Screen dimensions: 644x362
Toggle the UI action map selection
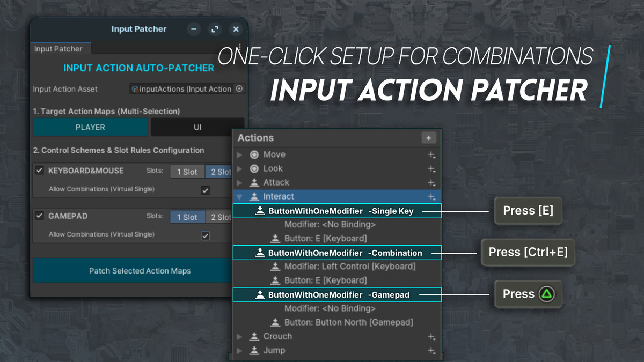pyautogui.click(x=197, y=127)
